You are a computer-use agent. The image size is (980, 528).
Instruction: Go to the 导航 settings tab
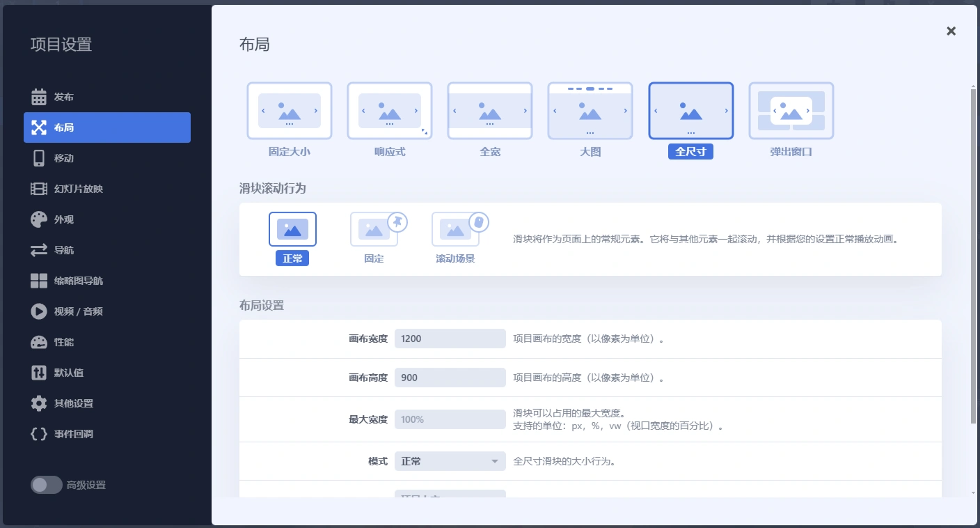tap(63, 250)
